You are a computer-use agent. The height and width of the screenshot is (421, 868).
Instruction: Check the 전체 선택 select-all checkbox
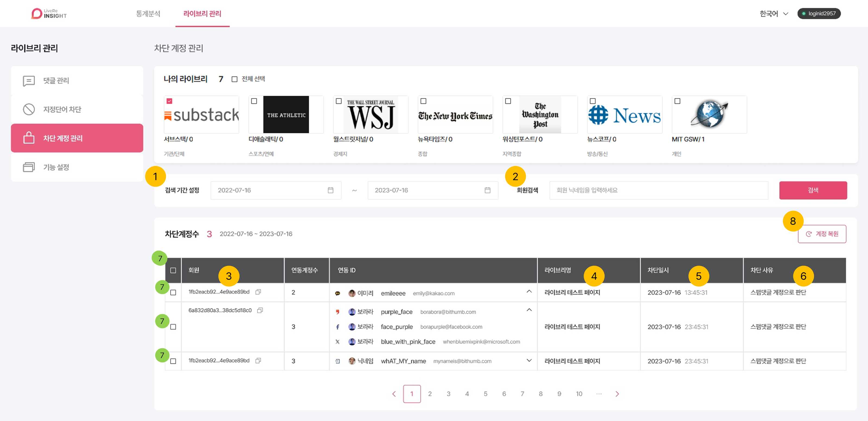pos(235,79)
